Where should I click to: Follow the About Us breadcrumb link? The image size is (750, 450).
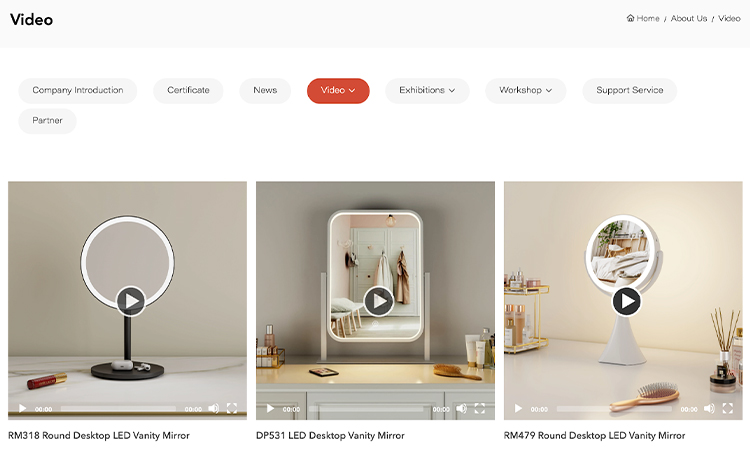pyautogui.click(x=689, y=18)
